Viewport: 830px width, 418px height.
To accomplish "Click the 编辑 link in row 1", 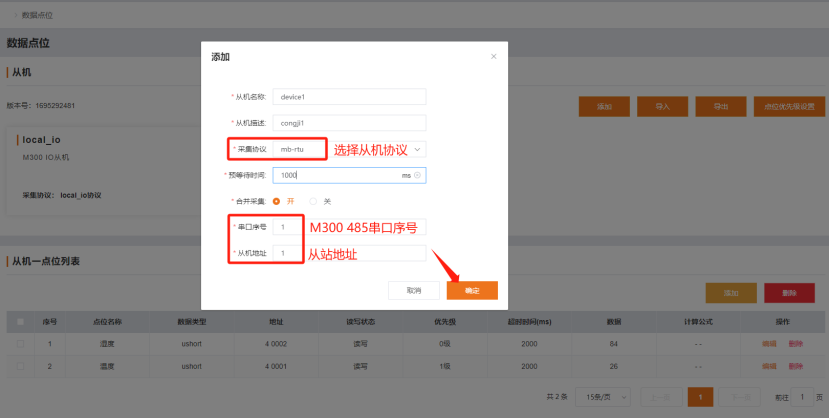I will point(769,343).
